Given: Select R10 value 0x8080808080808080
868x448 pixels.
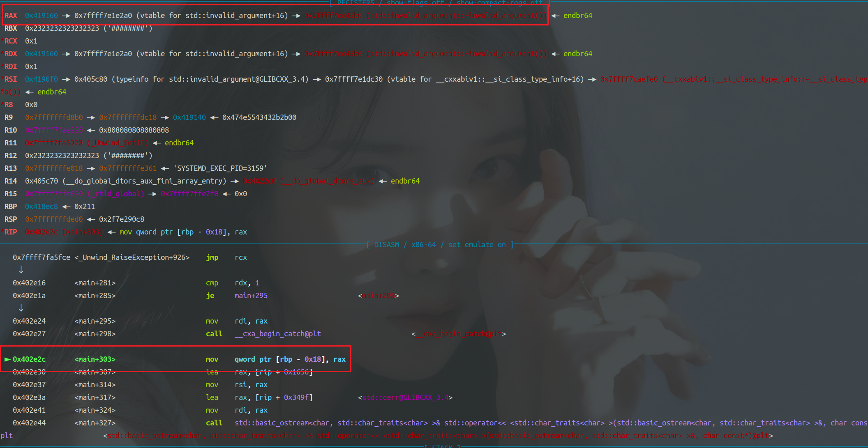Looking at the screenshot, I should coord(134,130).
